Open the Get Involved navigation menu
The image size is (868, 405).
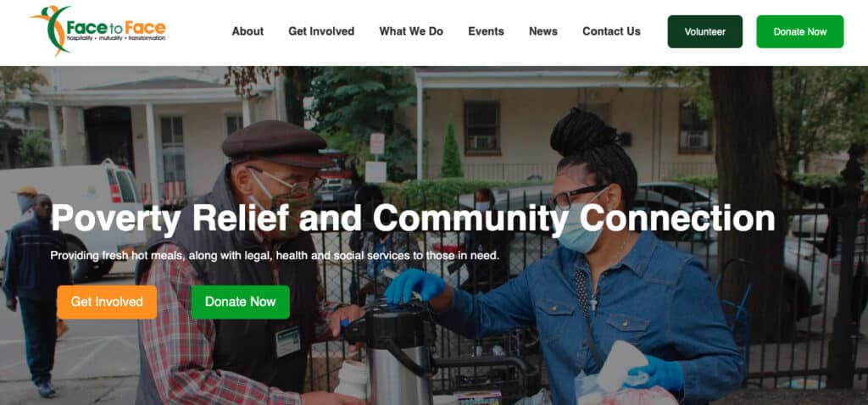[x=321, y=31]
